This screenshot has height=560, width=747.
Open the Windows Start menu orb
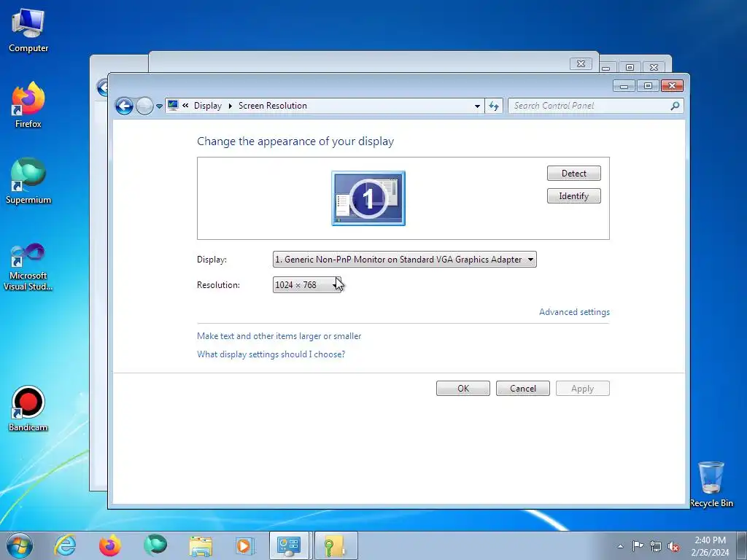20,545
